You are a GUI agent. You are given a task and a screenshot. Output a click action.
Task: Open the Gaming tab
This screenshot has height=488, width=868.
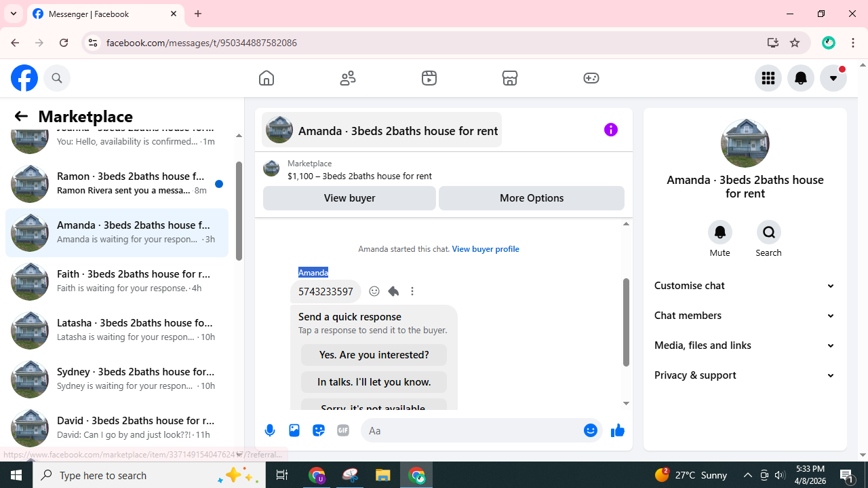[x=591, y=78]
